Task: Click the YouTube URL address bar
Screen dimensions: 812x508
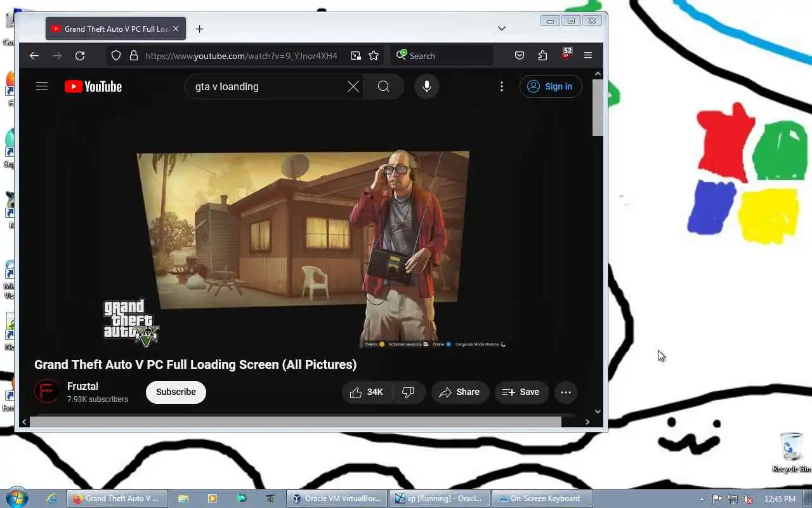Action: 241,56
